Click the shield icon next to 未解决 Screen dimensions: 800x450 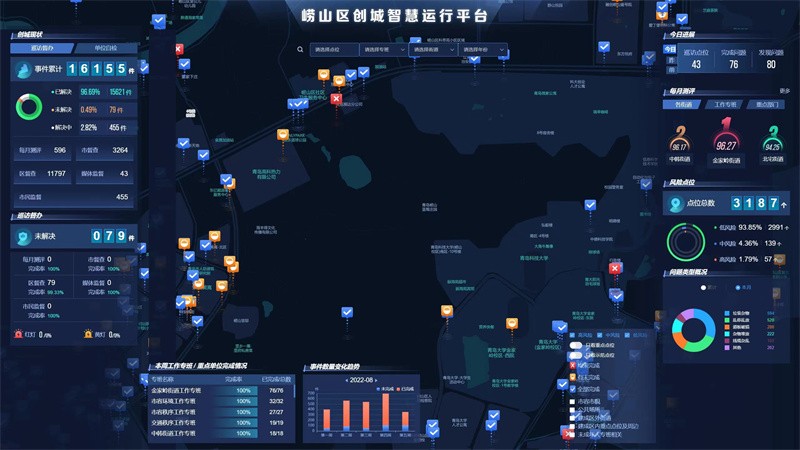(x=24, y=236)
